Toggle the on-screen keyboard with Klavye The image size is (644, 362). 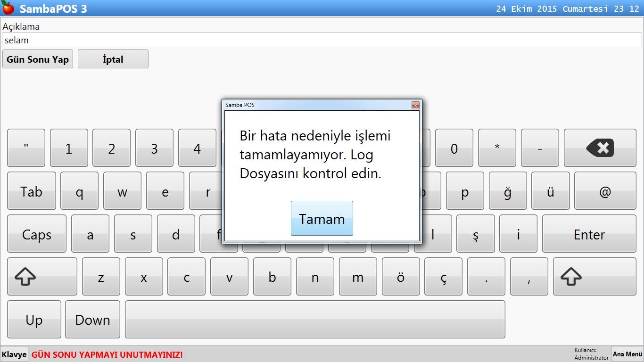click(14, 354)
